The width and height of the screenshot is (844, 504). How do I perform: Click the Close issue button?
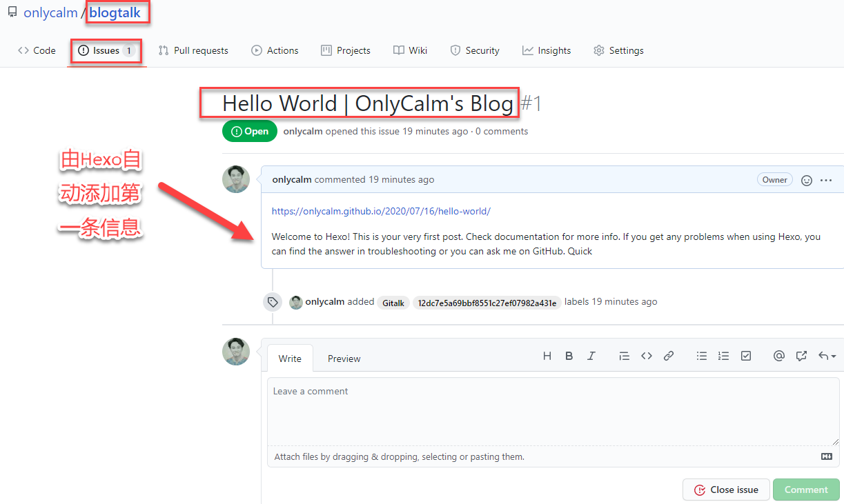[726, 490]
